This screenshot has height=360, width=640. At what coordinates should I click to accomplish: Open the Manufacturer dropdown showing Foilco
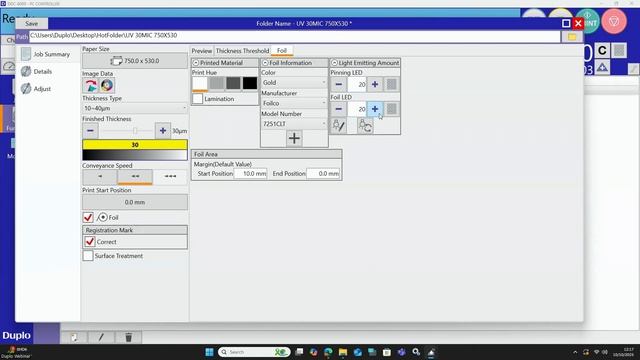(x=294, y=103)
